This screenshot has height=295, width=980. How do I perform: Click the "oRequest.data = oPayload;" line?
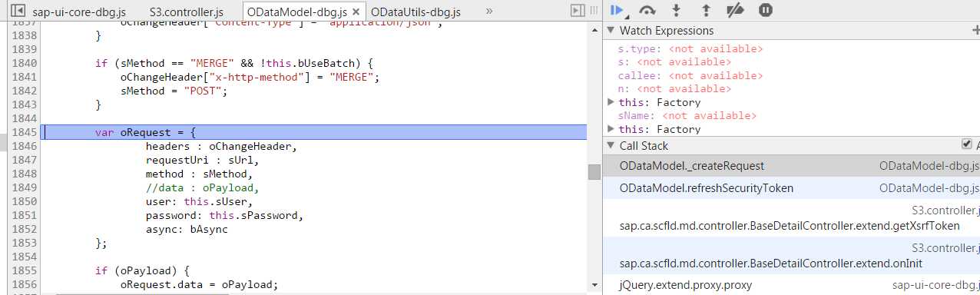point(200,284)
